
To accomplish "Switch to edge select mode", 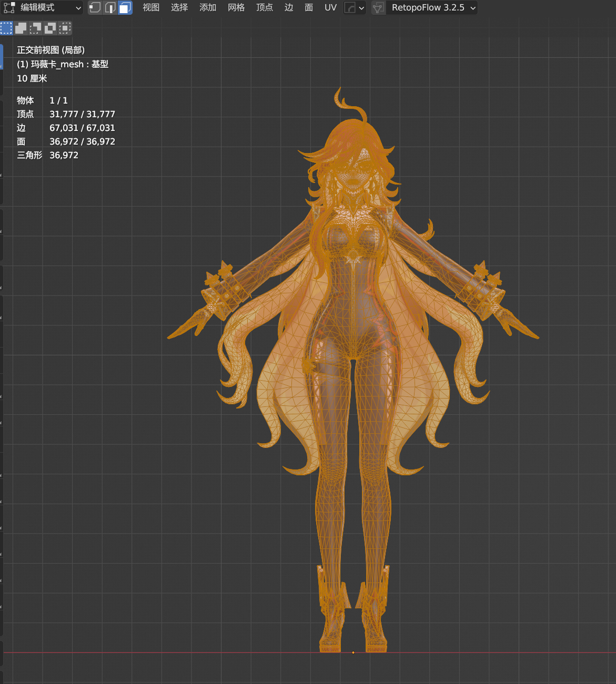I will tap(110, 7).
